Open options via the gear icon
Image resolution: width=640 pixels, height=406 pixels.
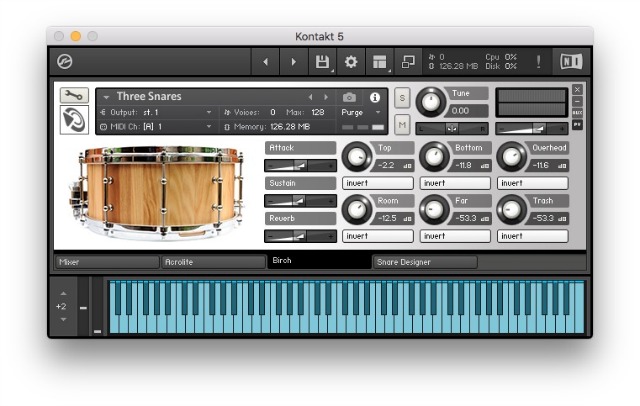(x=351, y=62)
